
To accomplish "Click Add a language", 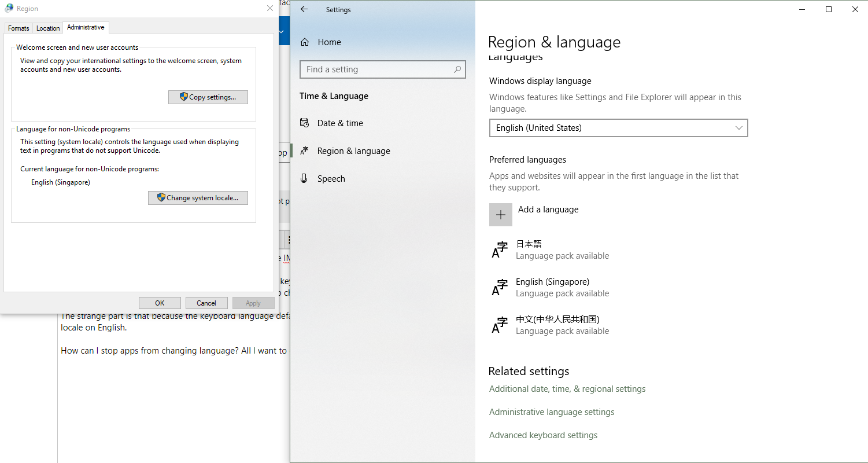I will (x=548, y=210).
